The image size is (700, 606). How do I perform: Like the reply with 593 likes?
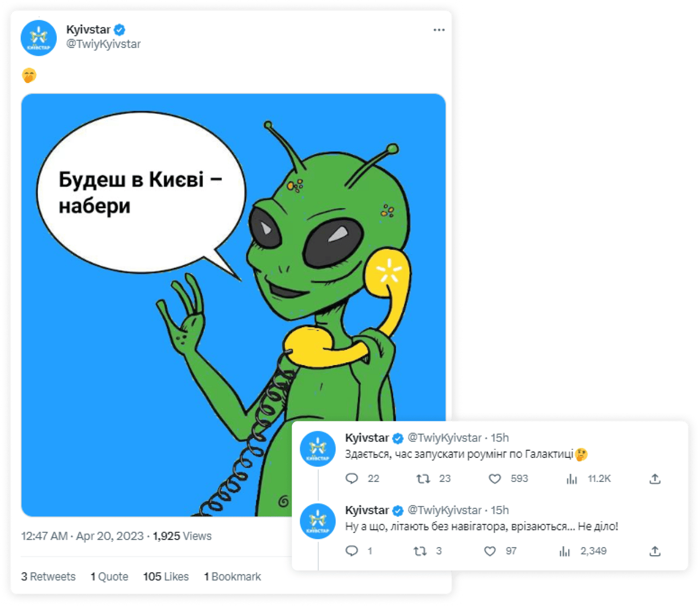click(x=495, y=479)
